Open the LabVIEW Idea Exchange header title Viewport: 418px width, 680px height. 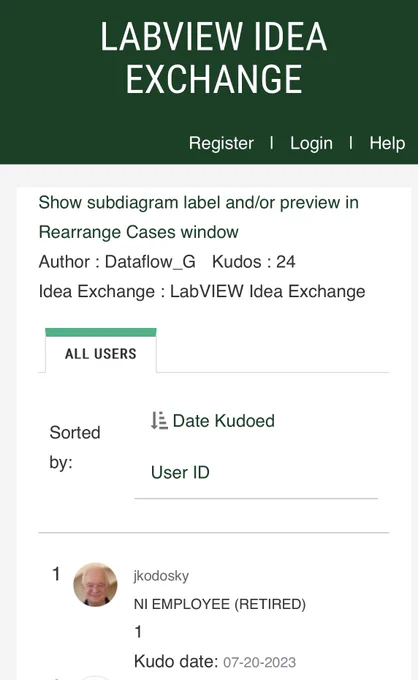pyautogui.click(x=214, y=58)
